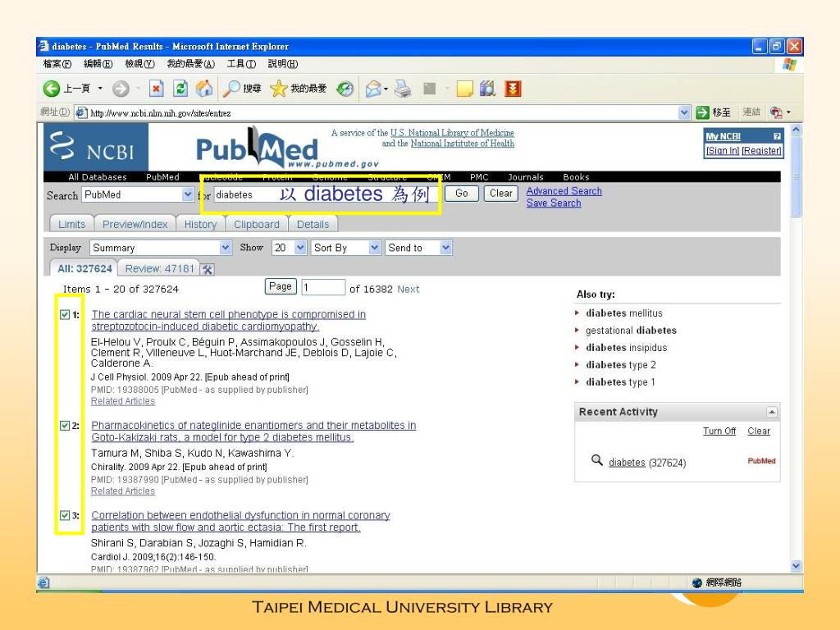The image size is (840, 630).
Task: Open the 說明(H) Help menu
Action: coord(283,64)
